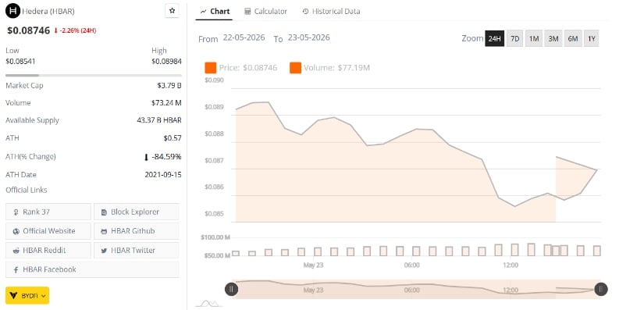Image resolution: width=644 pixels, height=310 pixels.
Task: Open the Block Explorer link
Action: click(x=137, y=212)
